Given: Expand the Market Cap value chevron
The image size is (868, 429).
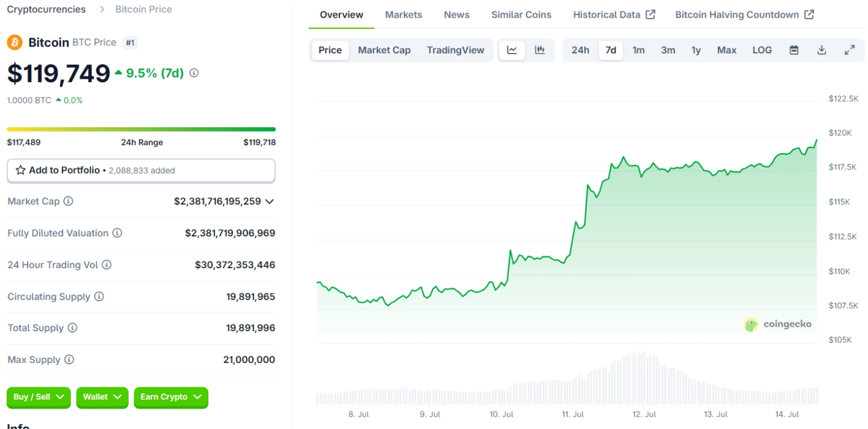Looking at the screenshot, I should click(270, 201).
